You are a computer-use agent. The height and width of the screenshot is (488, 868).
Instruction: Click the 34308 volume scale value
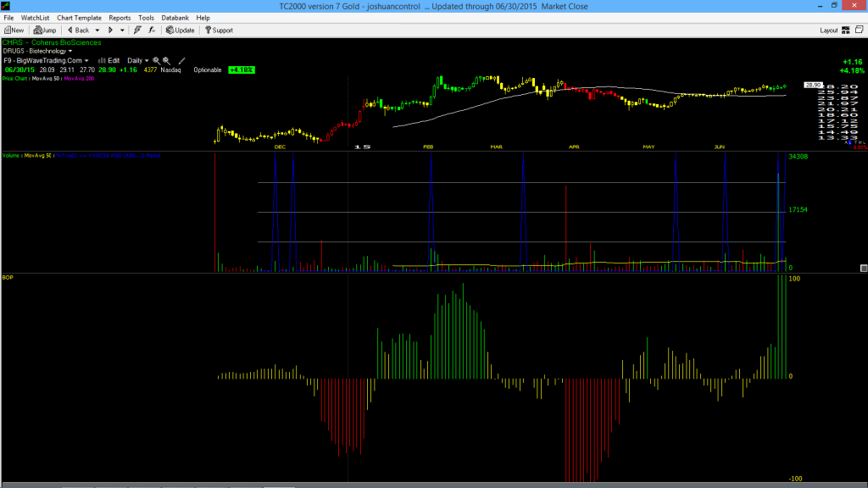click(x=798, y=157)
